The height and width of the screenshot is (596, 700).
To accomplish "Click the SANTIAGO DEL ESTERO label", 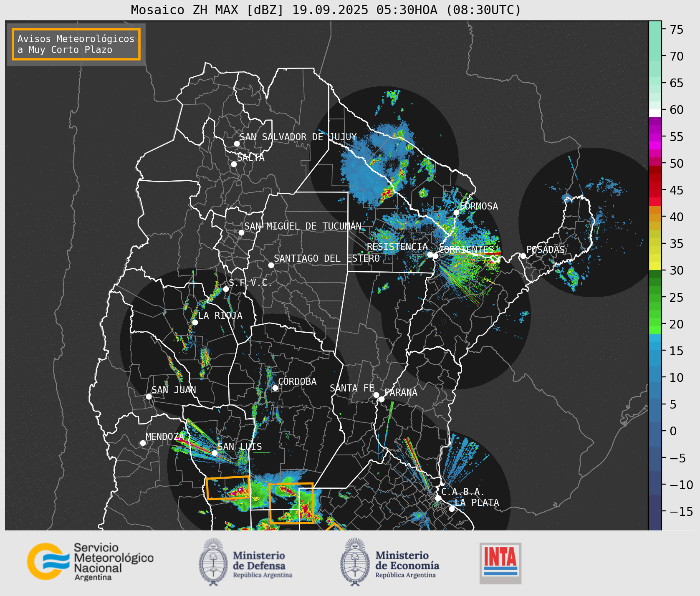I will (327, 258).
